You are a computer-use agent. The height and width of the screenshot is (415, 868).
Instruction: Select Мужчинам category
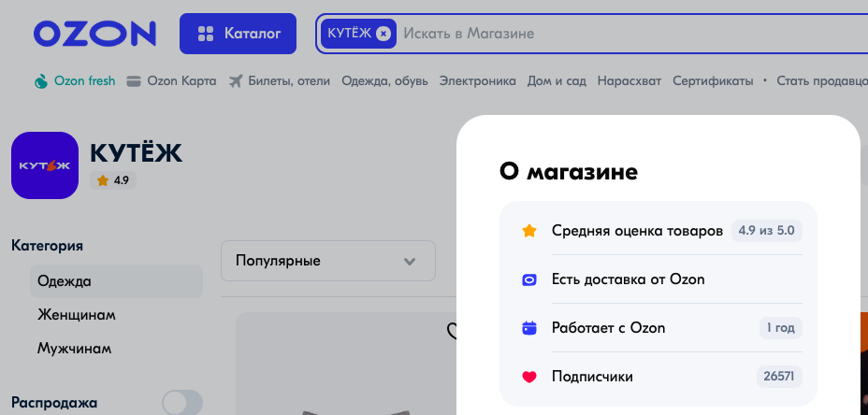(75, 348)
